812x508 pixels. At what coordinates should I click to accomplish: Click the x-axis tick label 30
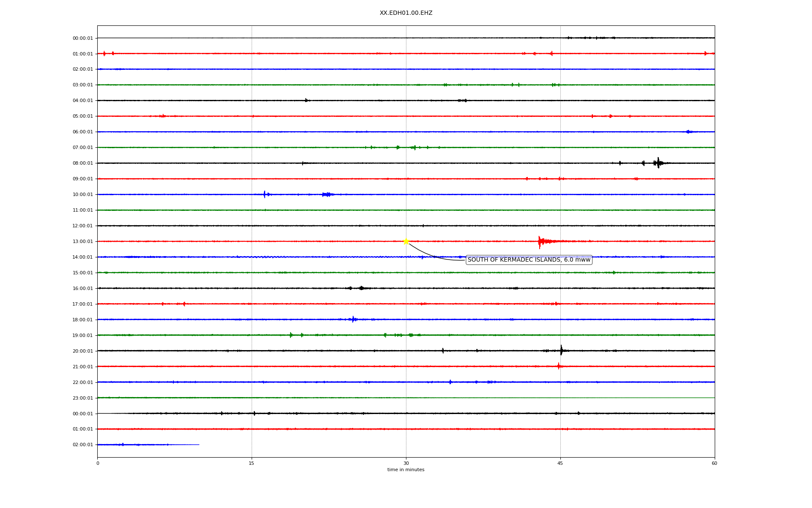(x=406, y=464)
